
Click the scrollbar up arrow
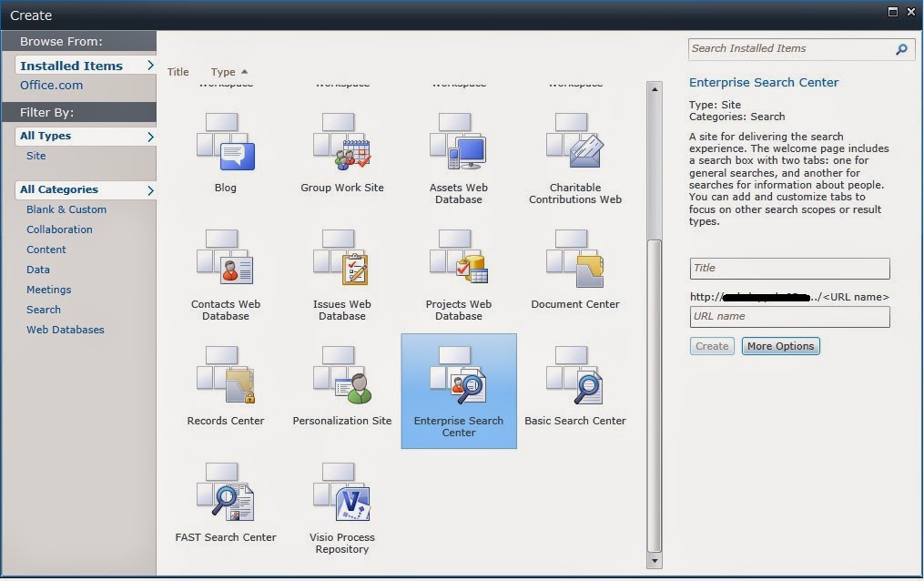click(x=655, y=89)
